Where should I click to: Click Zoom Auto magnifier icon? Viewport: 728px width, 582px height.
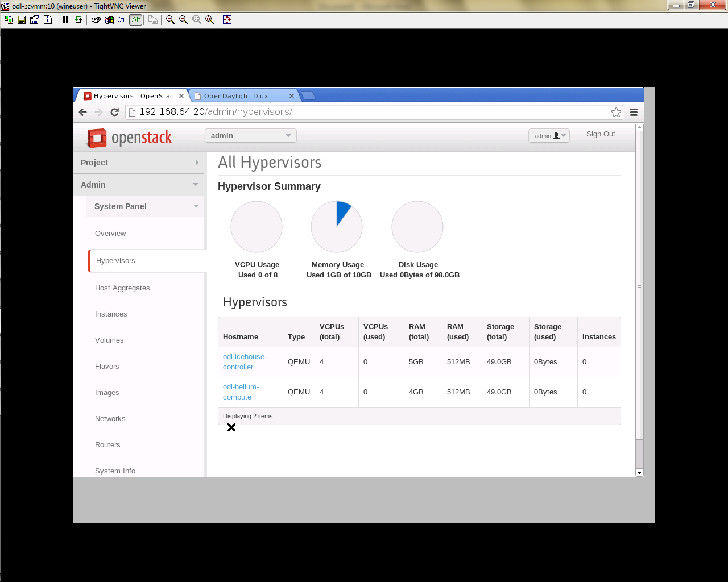click(x=210, y=19)
